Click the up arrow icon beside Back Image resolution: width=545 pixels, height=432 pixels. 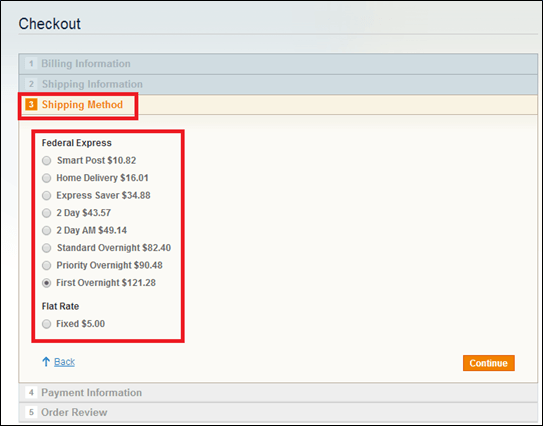click(46, 362)
